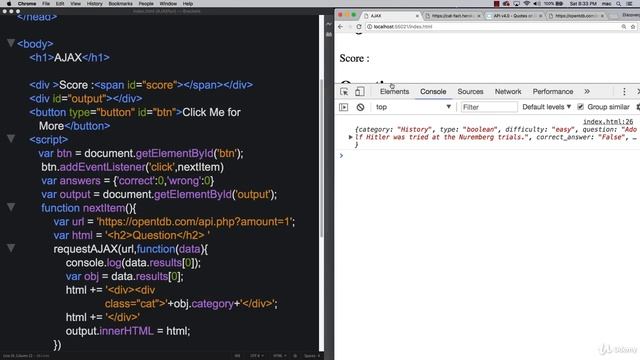Click the console prompt input line
640x360 pixels.
pyautogui.click(x=490, y=156)
